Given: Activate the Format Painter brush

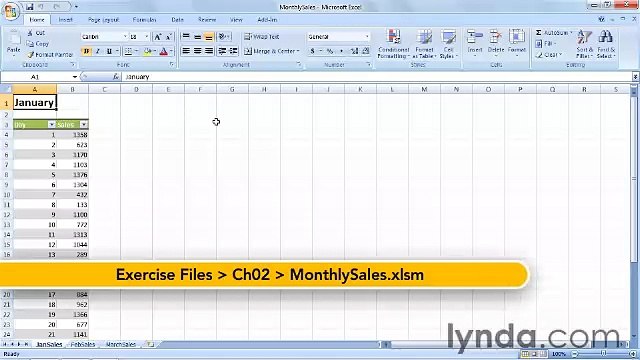Looking at the screenshot, I should pyautogui.click(x=50, y=54).
